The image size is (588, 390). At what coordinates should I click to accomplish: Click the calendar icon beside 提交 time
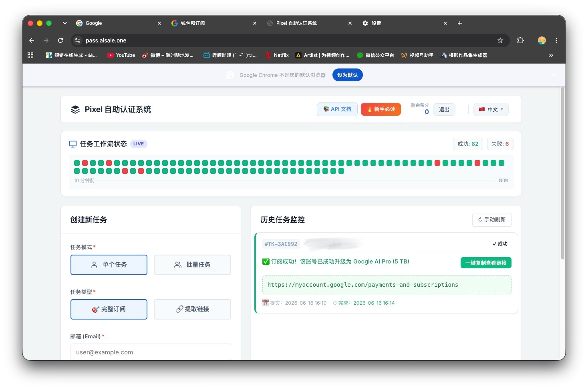[x=265, y=303]
